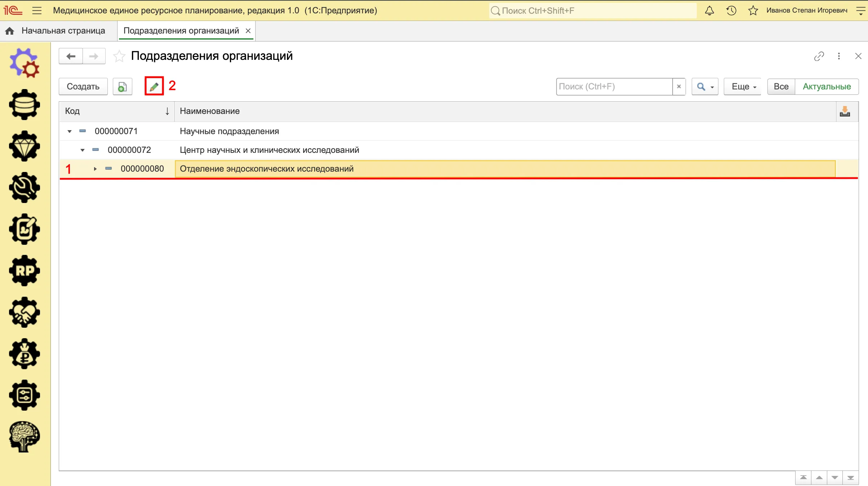
Task: Open the RP gear section in sidebar
Action: [x=25, y=270]
